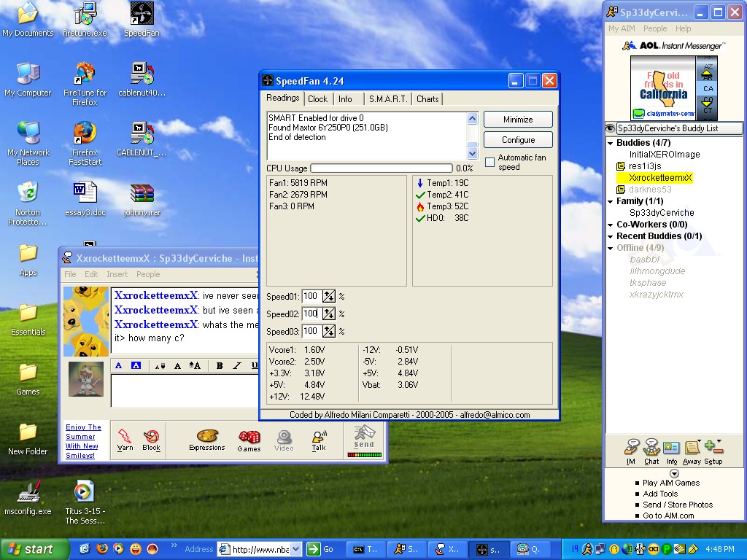Click the Speed01 spinner control
Viewport: 747px width, 560px height.
329,296
